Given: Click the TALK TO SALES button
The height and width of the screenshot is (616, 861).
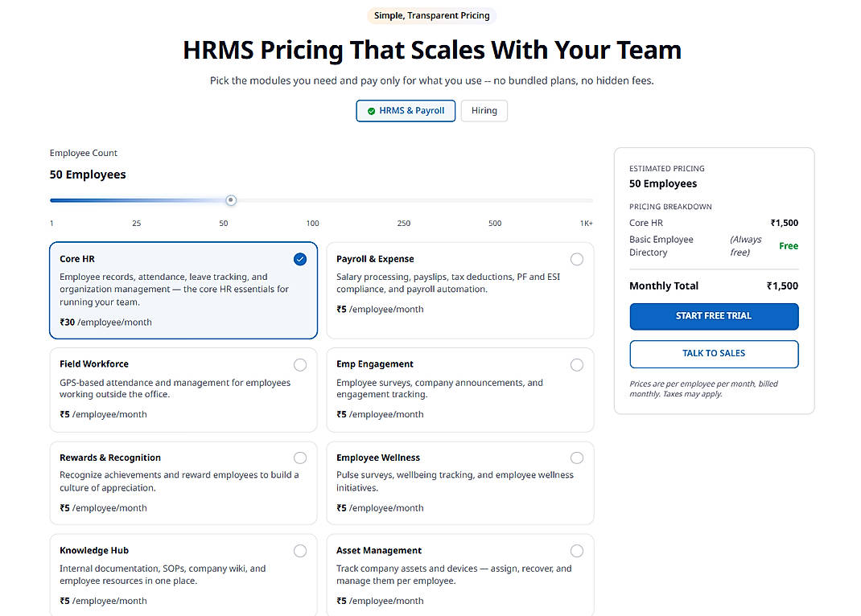Looking at the screenshot, I should tap(714, 354).
